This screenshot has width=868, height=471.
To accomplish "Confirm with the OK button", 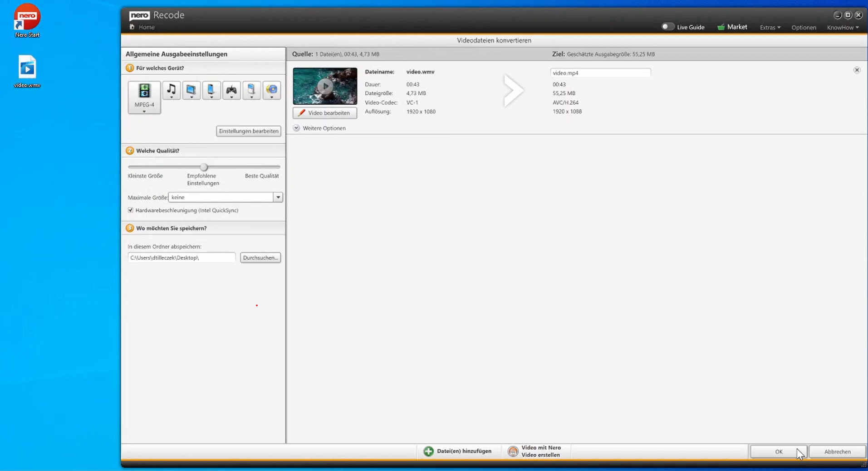I will [x=779, y=452].
